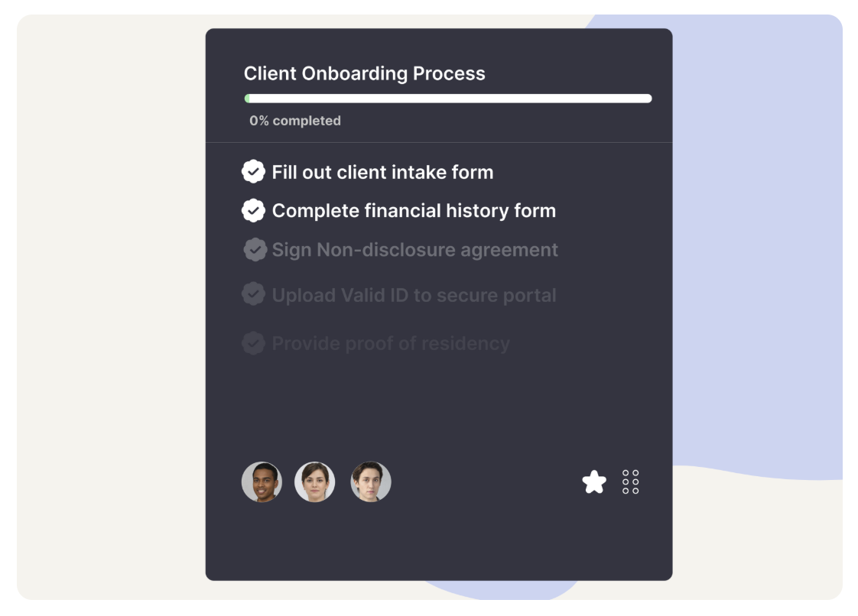Open the Sign Non-disclosure agreement task
Screen dimensions: 858x616
414,250
